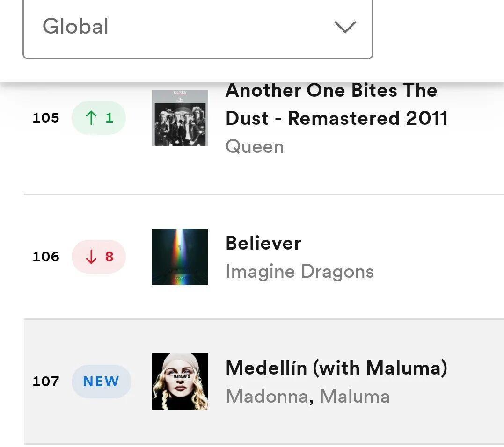Open the Evolve album art for Believer
The image size is (504, 447).
click(180, 257)
